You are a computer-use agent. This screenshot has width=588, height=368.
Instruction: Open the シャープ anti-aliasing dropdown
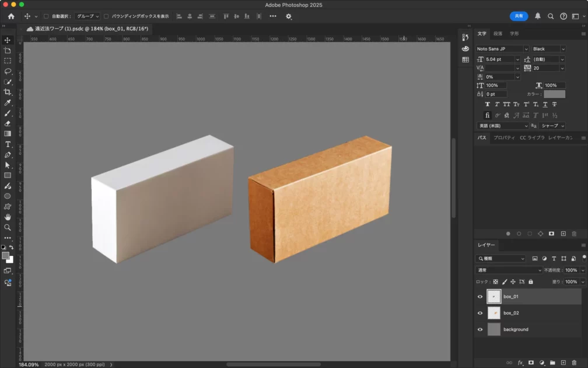pyautogui.click(x=552, y=126)
